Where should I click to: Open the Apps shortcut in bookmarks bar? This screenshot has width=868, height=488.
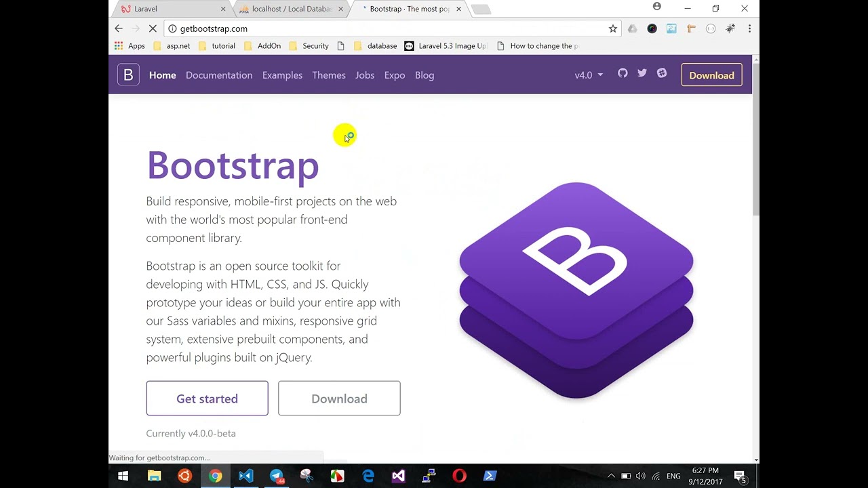(130, 46)
